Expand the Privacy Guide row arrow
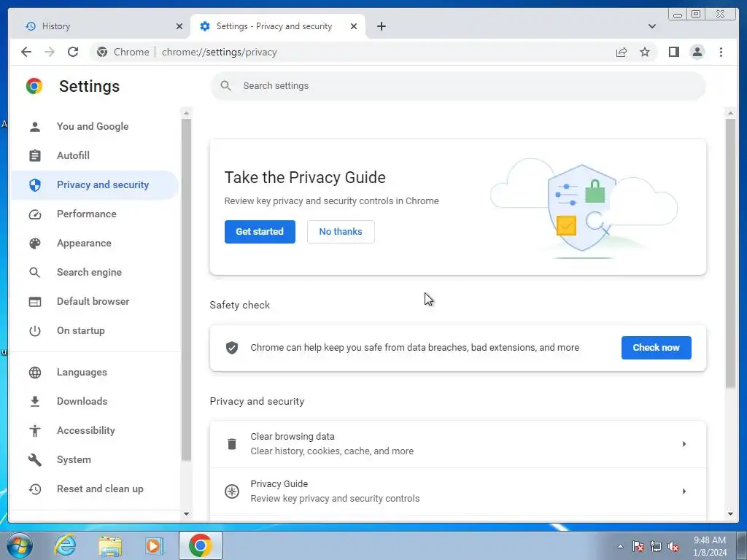747x560 pixels. click(684, 491)
